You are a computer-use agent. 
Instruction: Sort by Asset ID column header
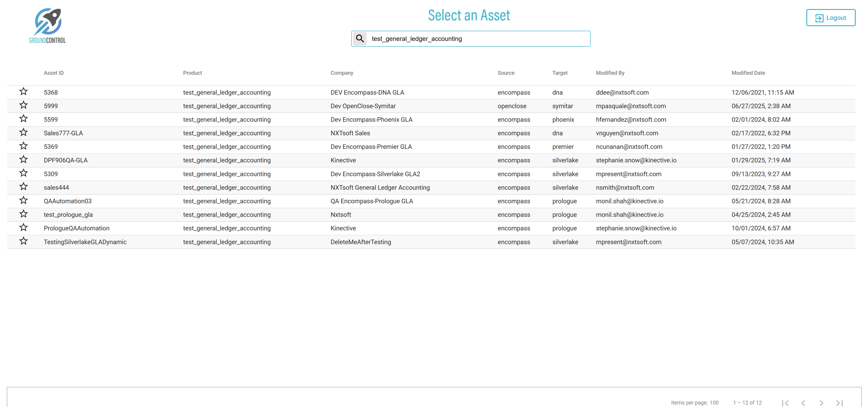[54, 73]
